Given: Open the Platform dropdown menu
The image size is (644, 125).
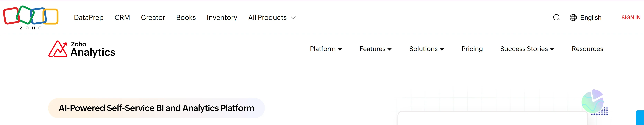Looking at the screenshot, I should click(x=325, y=49).
